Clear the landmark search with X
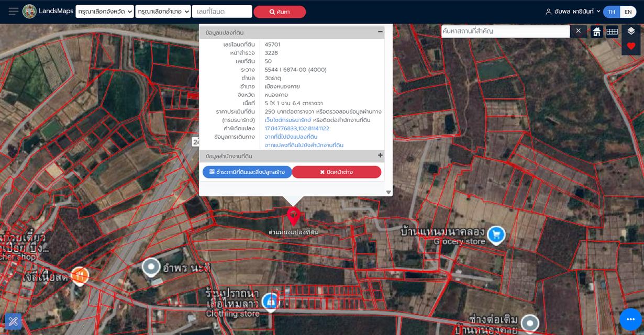644x335 pixels. (578, 31)
